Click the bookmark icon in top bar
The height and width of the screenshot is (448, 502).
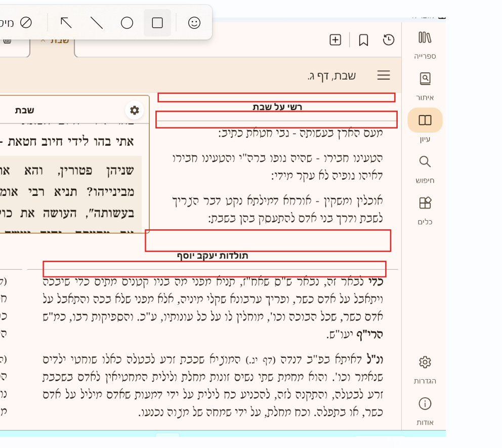point(363,40)
